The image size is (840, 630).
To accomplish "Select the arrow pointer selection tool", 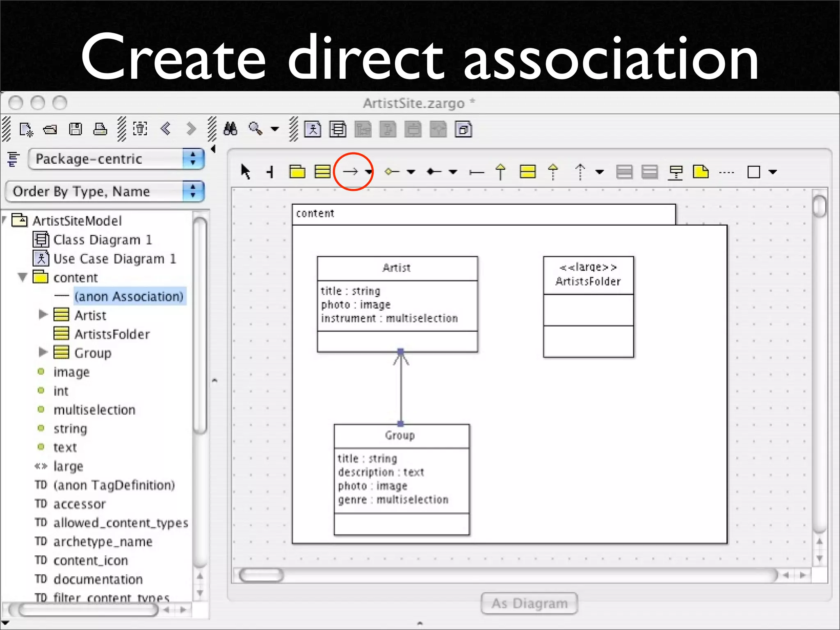I will pos(245,171).
